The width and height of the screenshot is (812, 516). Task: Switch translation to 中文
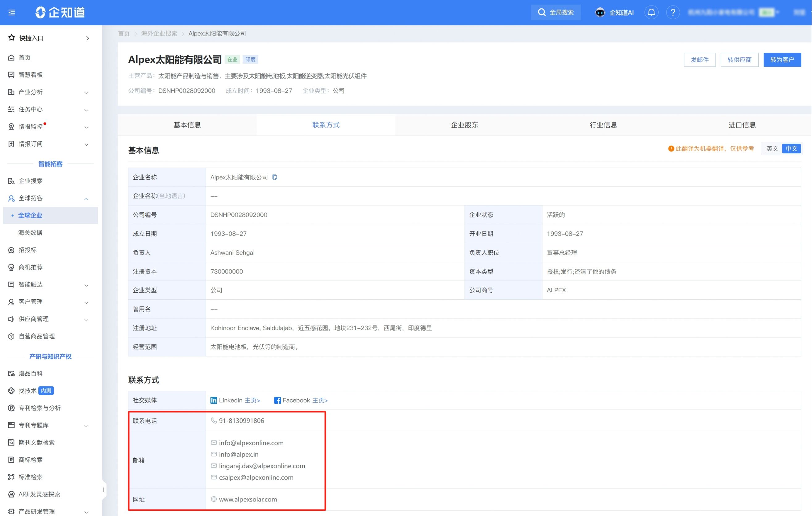pos(791,149)
